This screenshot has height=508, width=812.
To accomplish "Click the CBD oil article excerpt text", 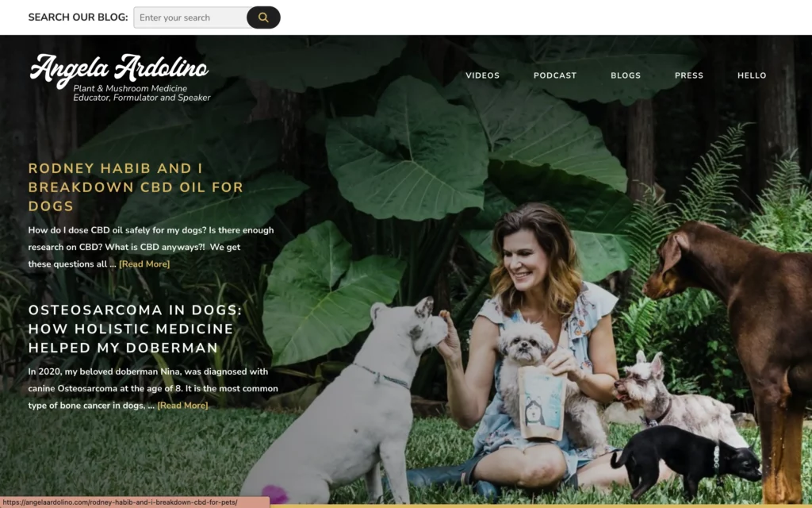I will (151, 248).
